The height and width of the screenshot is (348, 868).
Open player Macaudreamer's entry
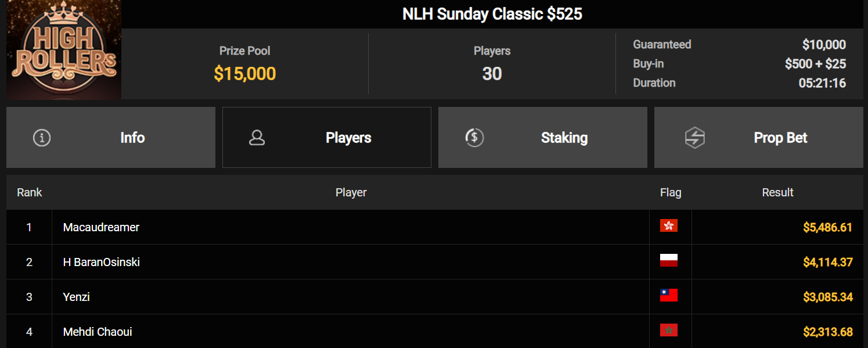[101, 227]
